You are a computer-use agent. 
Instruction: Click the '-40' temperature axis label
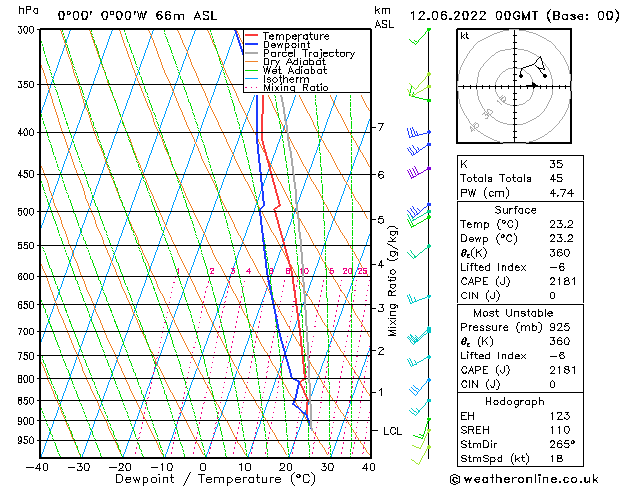click(37, 467)
